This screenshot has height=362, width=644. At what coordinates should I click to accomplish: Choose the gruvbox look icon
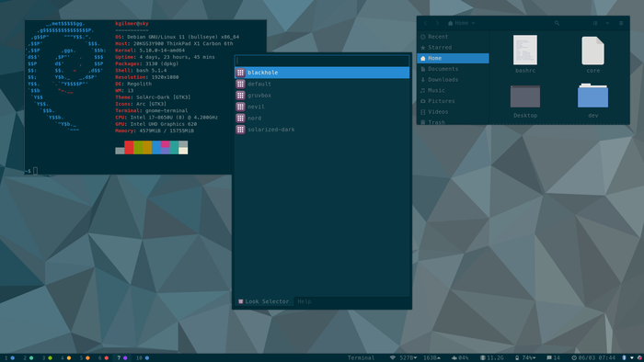point(241,96)
